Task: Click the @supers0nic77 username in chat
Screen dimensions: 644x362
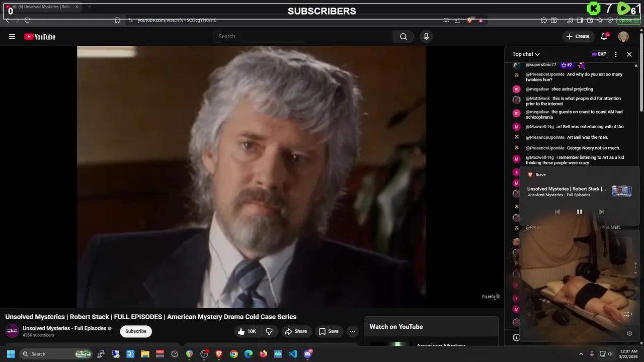Action: (x=541, y=65)
